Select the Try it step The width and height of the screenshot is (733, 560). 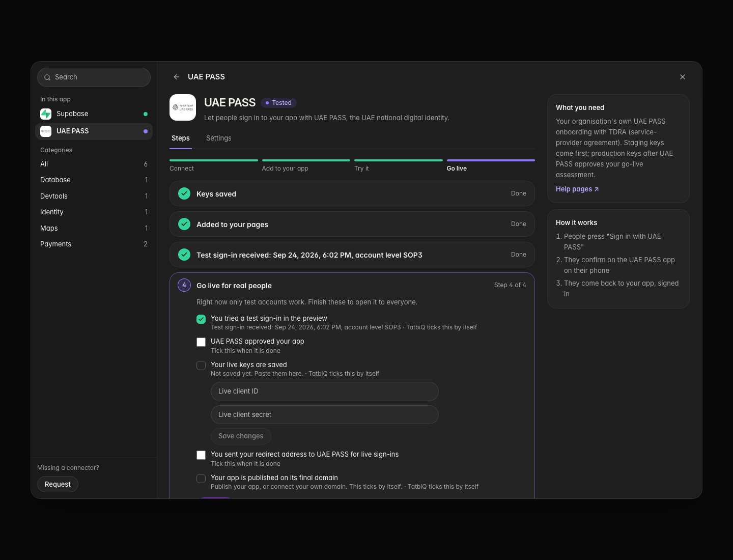(x=399, y=165)
